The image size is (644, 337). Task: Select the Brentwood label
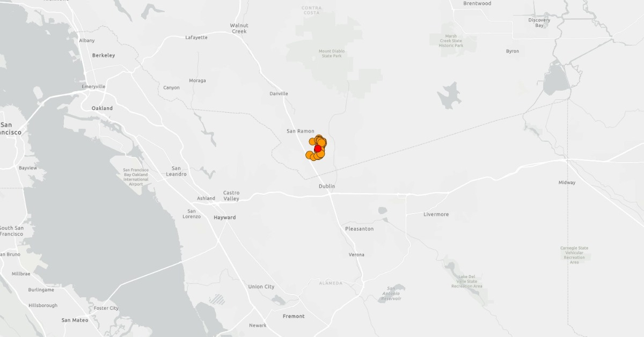477,3
